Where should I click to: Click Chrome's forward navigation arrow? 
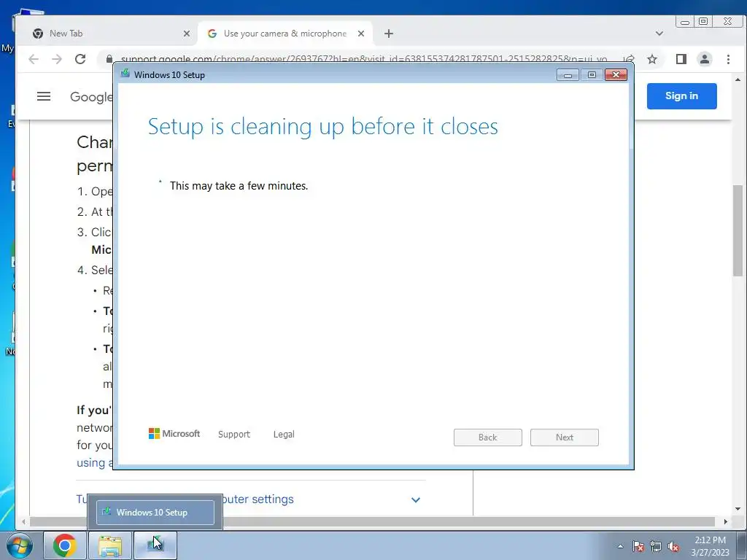(57, 59)
